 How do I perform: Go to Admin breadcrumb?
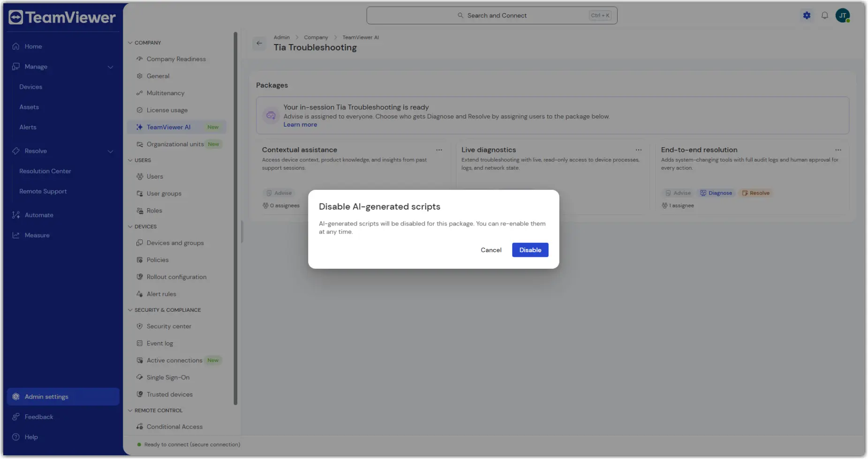(x=281, y=38)
